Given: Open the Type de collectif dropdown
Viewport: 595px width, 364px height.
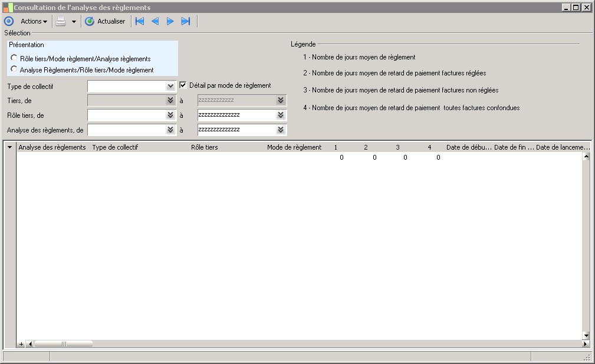Looking at the screenshot, I should (x=170, y=86).
